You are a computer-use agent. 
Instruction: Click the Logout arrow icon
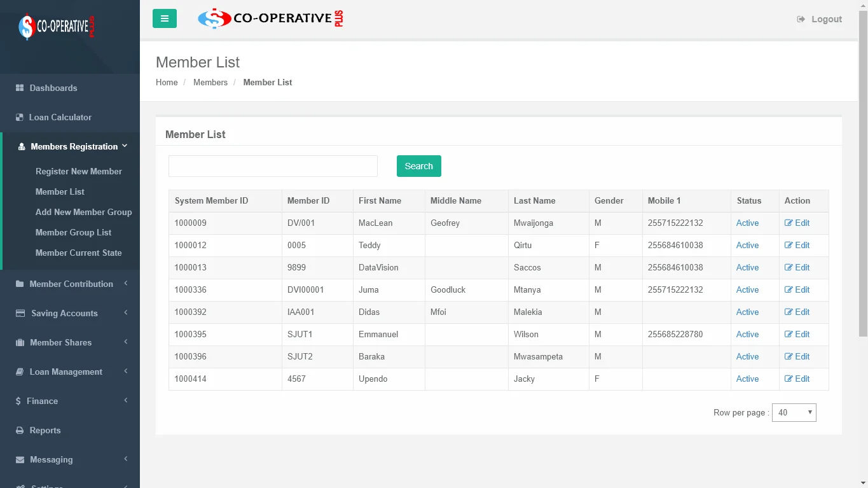coord(801,19)
